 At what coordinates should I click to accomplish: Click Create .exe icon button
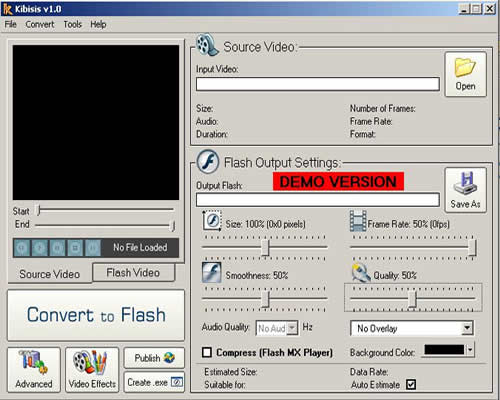click(x=154, y=382)
